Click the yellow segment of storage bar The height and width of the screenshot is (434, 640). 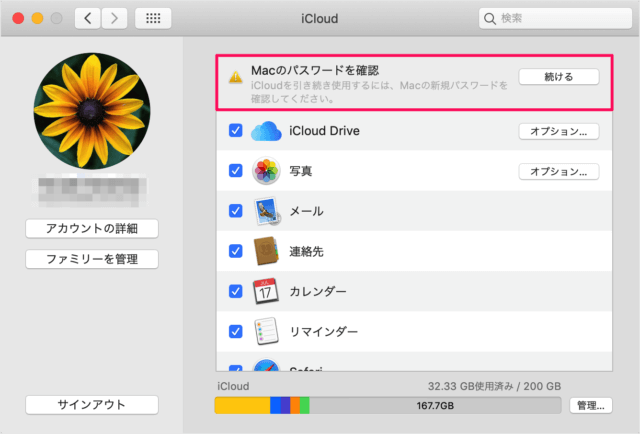[x=242, y=405]
